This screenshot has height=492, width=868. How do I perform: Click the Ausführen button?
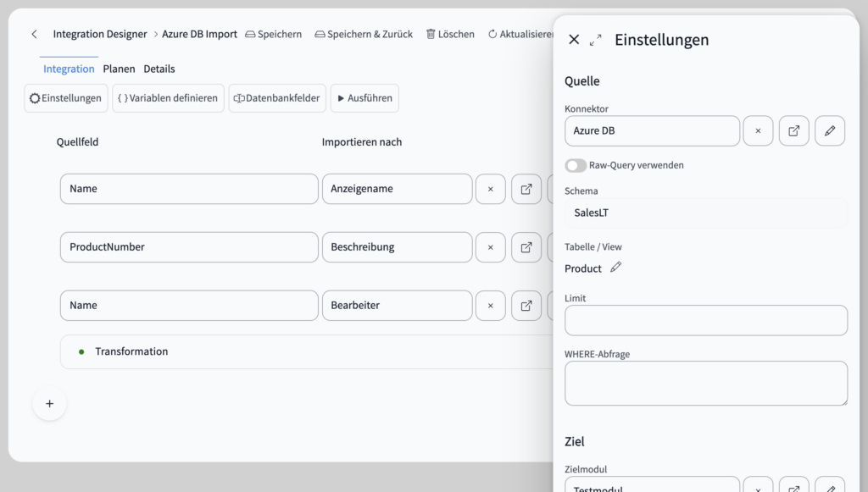pos(364,98)
